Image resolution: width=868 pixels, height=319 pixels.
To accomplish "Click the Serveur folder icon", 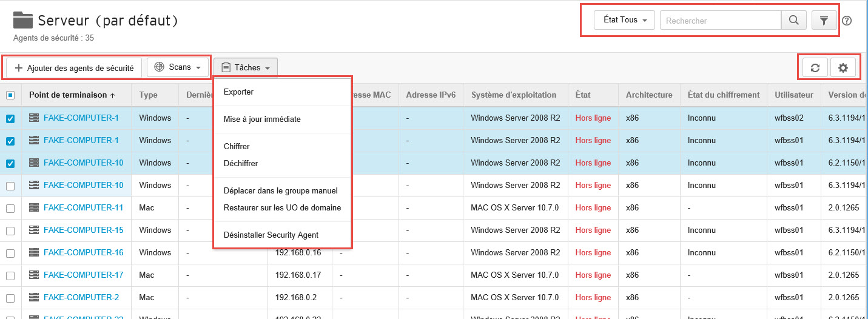I will click(23, 20).
